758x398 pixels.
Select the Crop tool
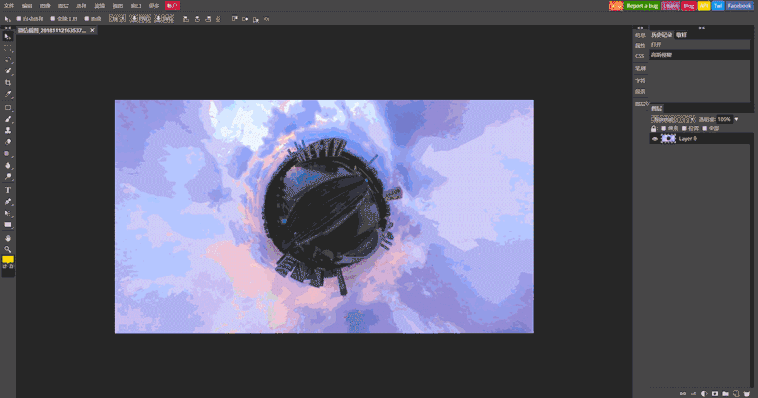coord(8,83)
